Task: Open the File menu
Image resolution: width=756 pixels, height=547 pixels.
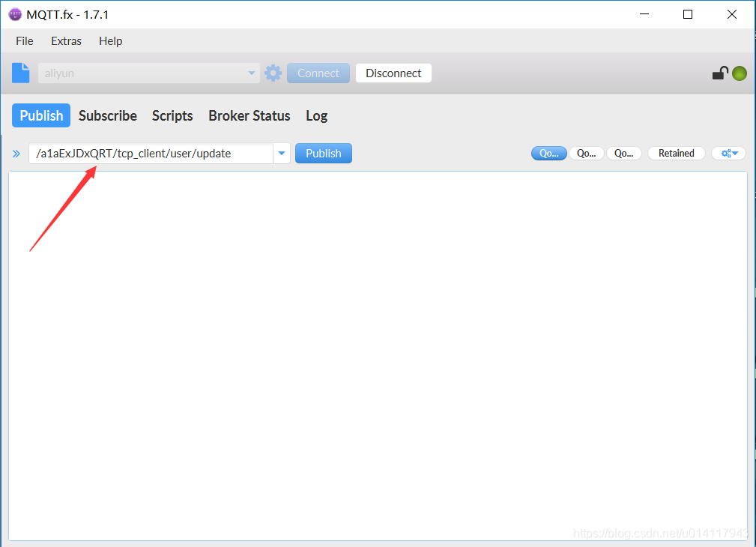Action: [x=25, y=41]
